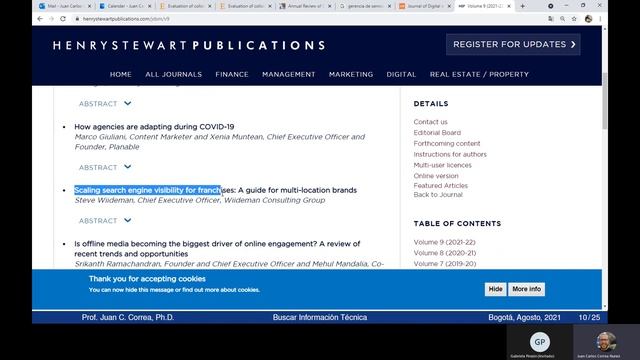Click the Henry Stewart Publications logo

(x=189, y=45)
